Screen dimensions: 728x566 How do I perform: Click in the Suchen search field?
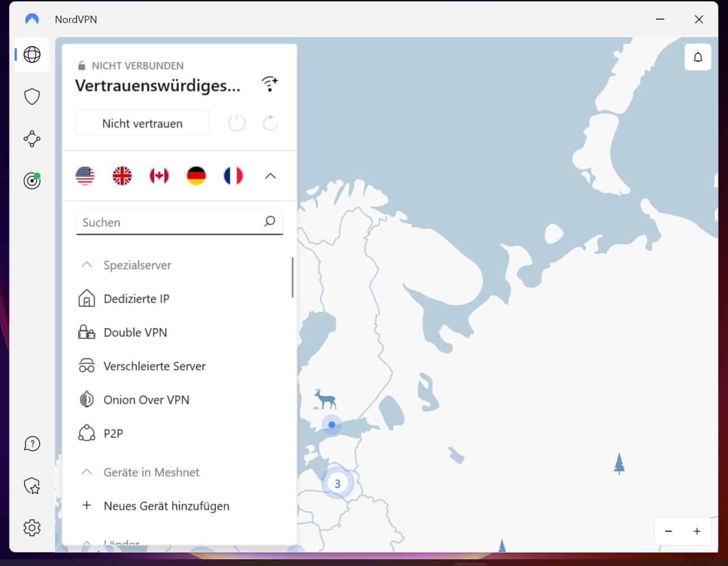tap(179, 222)
